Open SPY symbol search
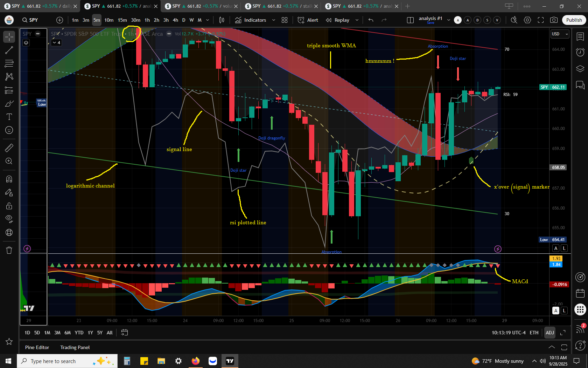The width and height of the screenshot is (588, 368). pos(30,20)
